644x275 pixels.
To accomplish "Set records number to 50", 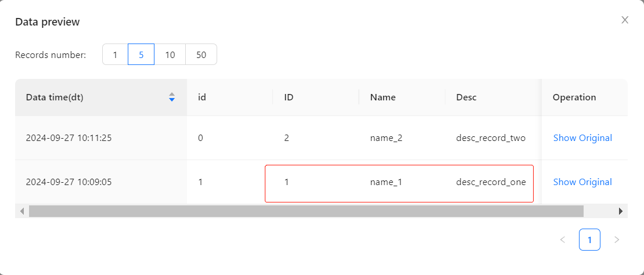I will click(x=201, y=55).
